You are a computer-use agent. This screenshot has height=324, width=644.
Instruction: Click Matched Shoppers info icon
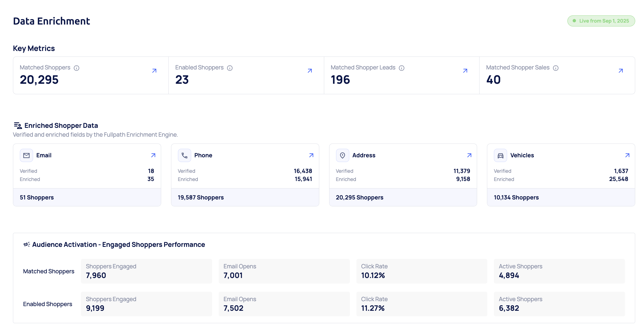pos(77,68)
